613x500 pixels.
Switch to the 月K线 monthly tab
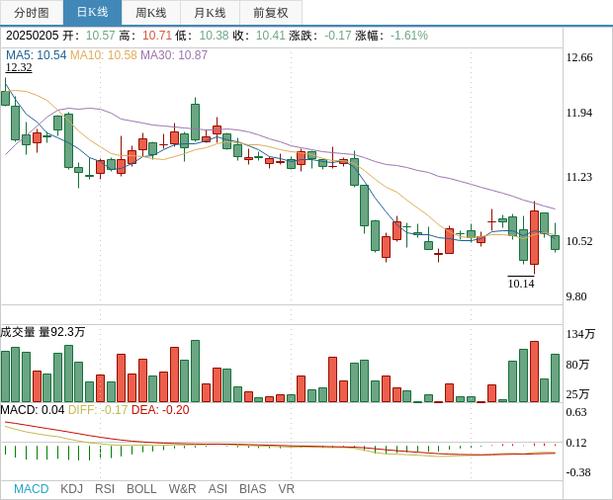point(210,13)
